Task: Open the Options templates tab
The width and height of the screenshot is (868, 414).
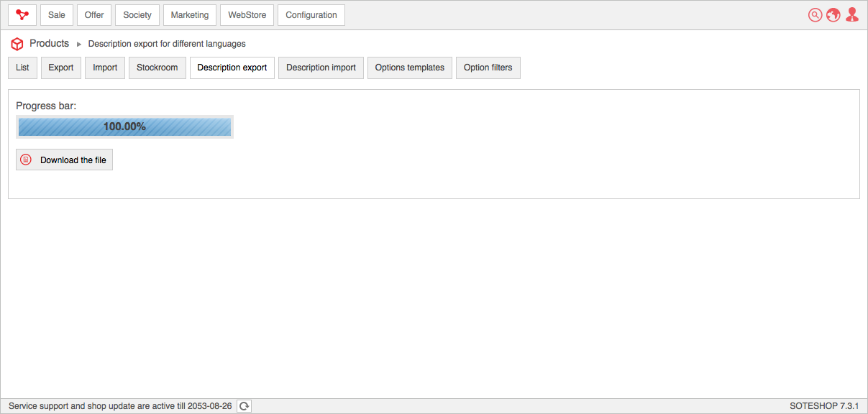Action: pyautogui.click(x=410, y=68)
